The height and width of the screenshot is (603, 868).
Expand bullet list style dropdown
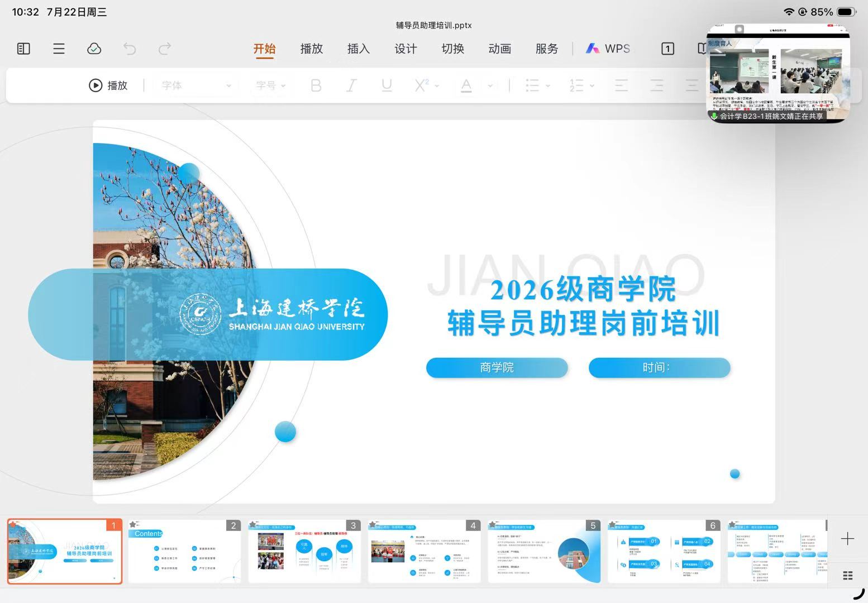click(x=548, y=85)
